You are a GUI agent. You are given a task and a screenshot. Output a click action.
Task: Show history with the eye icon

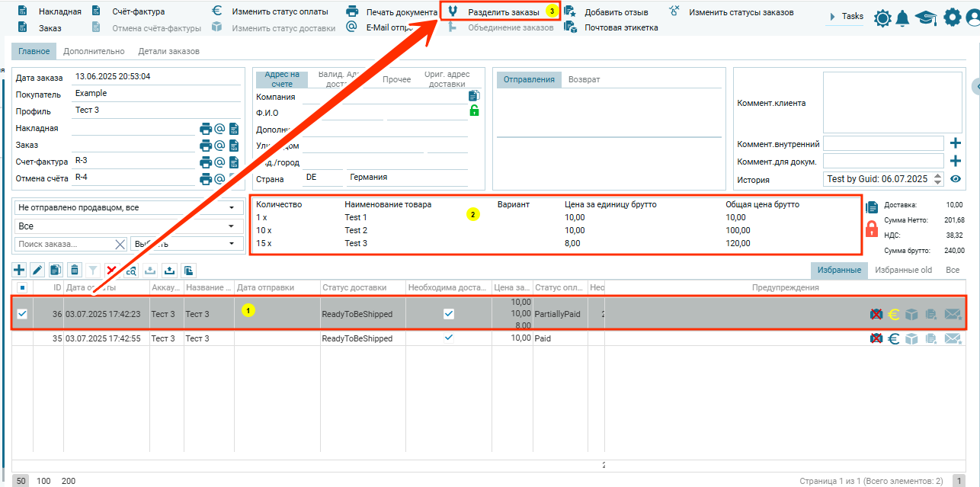[956, 180]
